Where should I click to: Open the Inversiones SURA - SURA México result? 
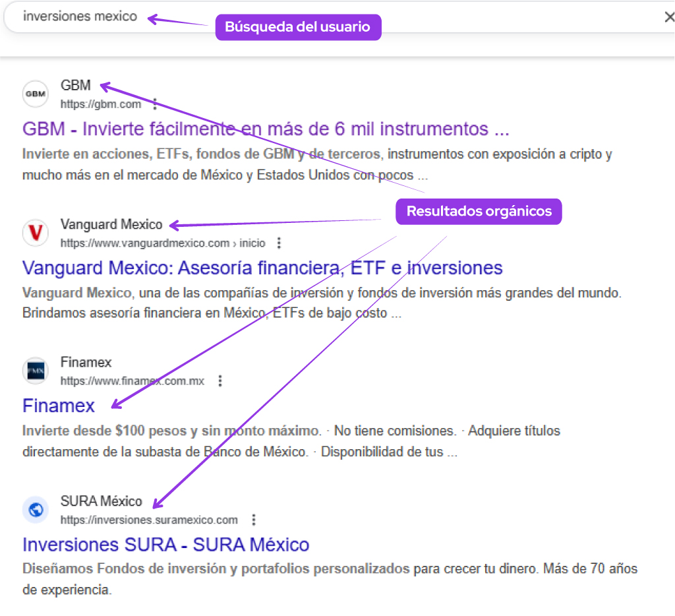pos(165,545)
